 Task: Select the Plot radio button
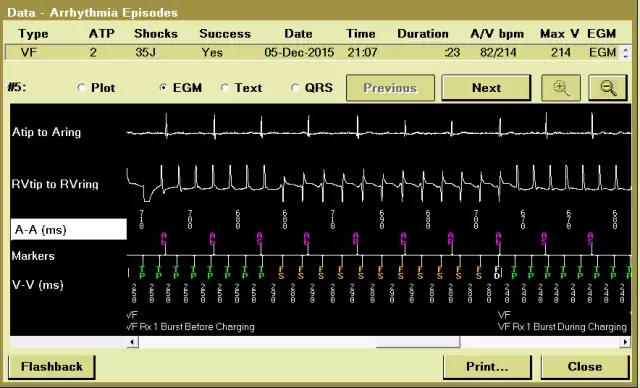coord(82,88)
